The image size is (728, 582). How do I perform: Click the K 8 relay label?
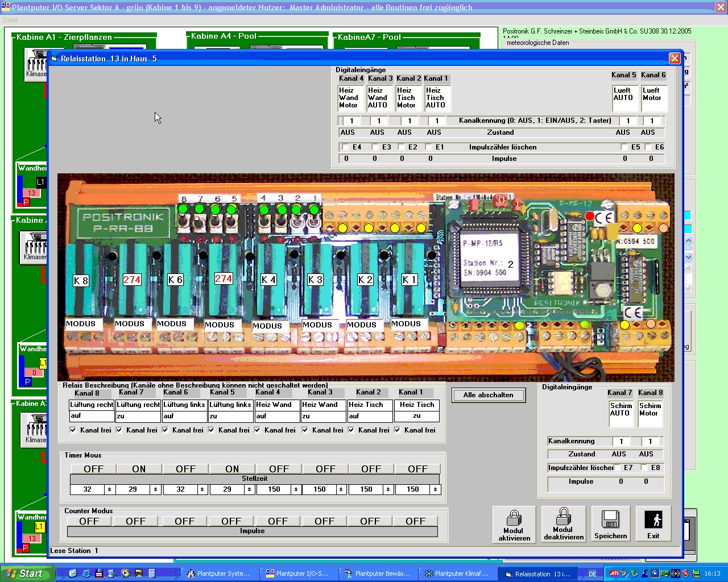[81, 280]
